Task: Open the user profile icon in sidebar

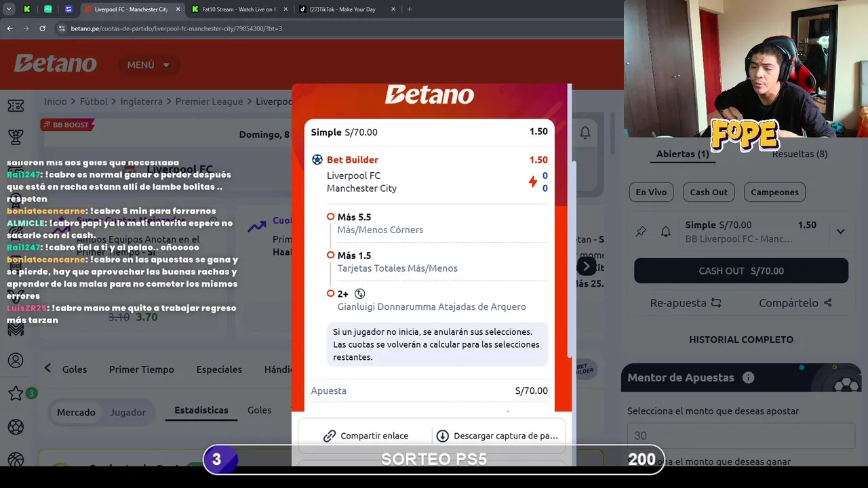Action: click(16, 361)
